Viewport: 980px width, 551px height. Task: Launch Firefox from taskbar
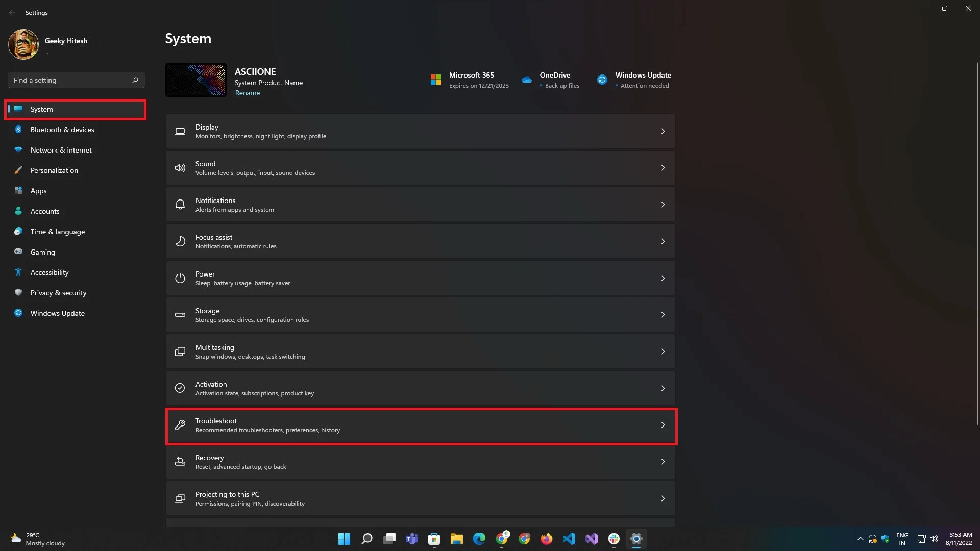[x=547, y=539]
